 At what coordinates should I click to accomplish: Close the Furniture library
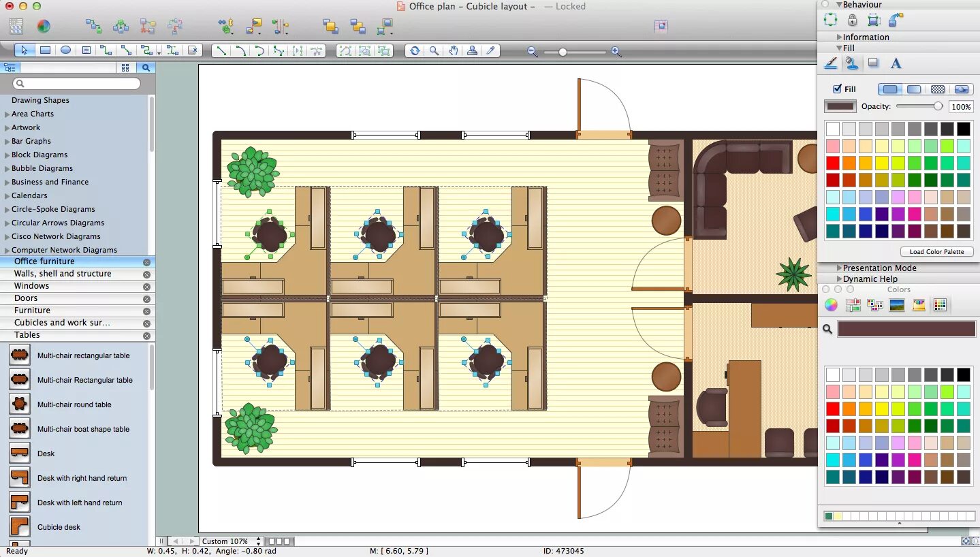tap(146, 311)
